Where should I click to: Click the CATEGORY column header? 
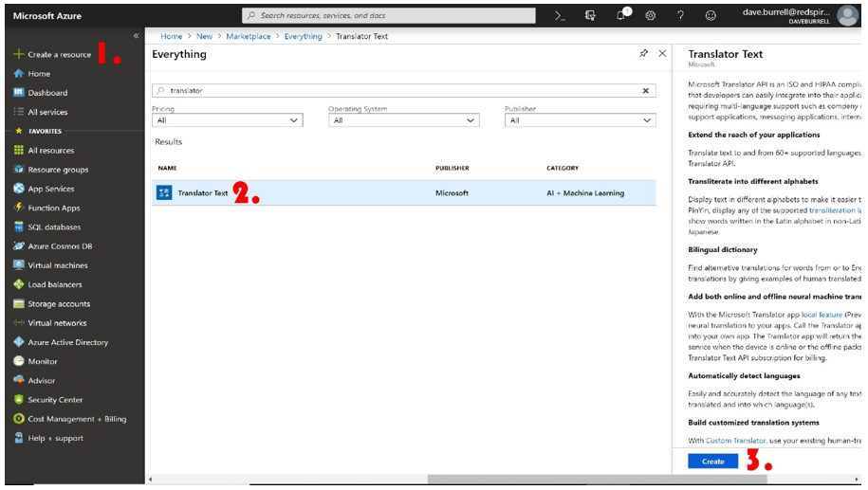click(563, 168)
